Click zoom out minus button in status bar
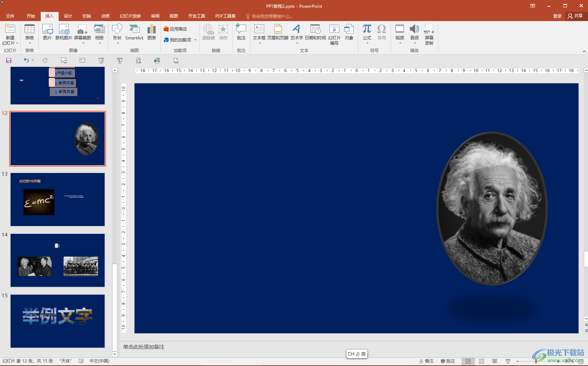The image size is (588, 366). pyautogui.click(x=518, y=361)
